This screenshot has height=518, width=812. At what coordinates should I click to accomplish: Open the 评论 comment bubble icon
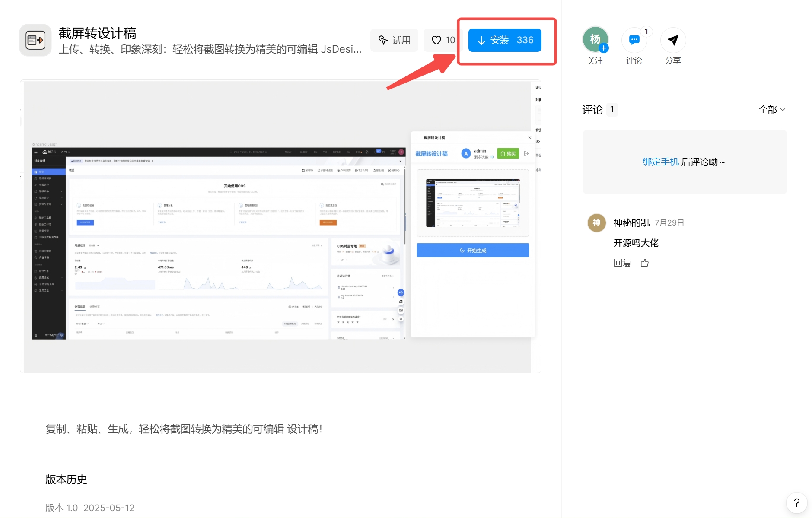click(634, 40)
